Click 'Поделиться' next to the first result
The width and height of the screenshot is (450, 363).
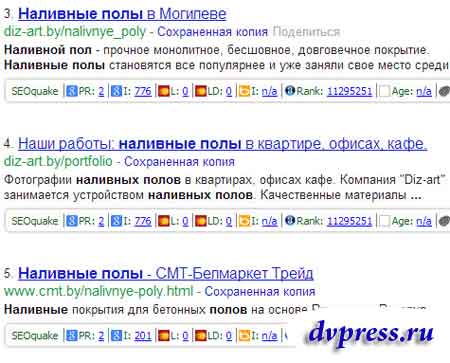tap(306, 32)
